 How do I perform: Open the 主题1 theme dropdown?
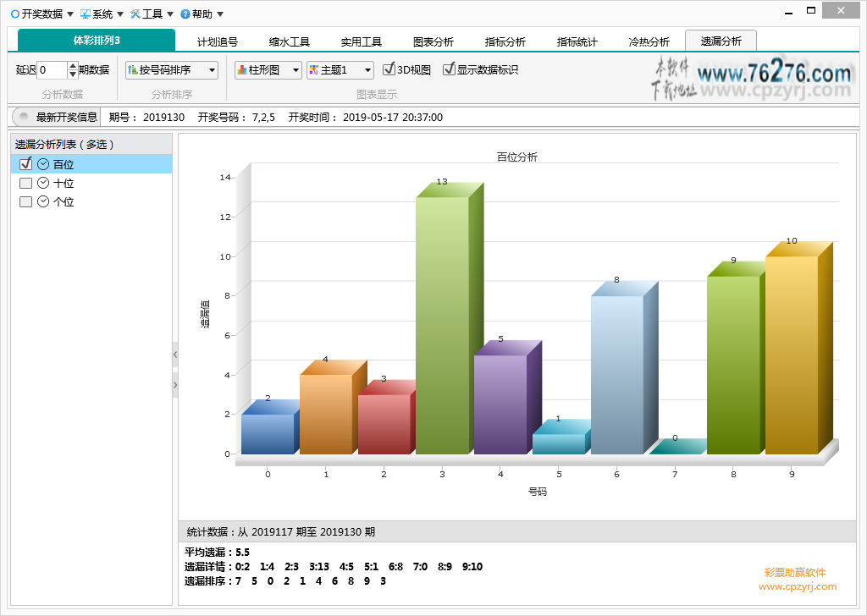point(340,70)
